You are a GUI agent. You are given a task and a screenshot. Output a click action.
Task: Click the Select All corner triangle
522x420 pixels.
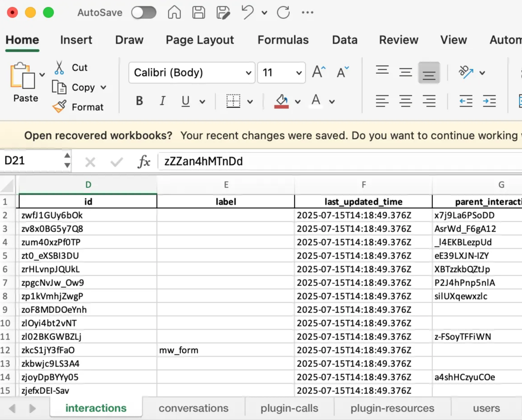coord(7,185)
